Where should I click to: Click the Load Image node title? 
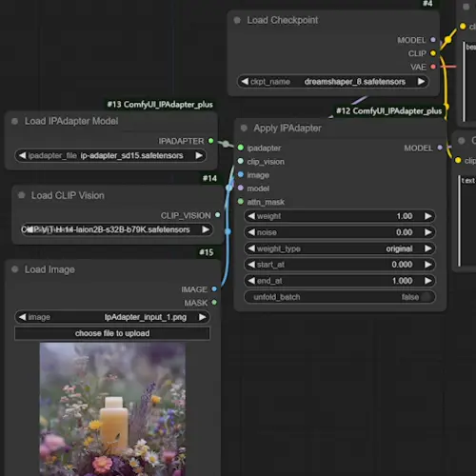(50, 269)
